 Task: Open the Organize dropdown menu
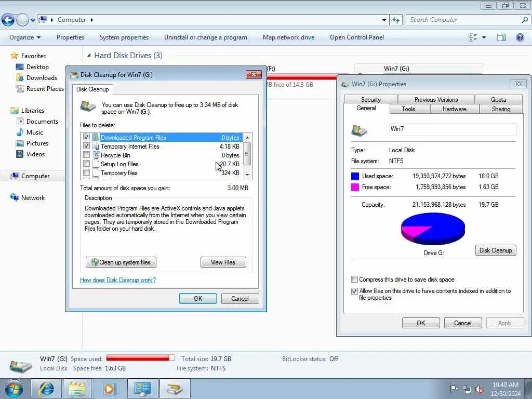[x=25, y=37]
